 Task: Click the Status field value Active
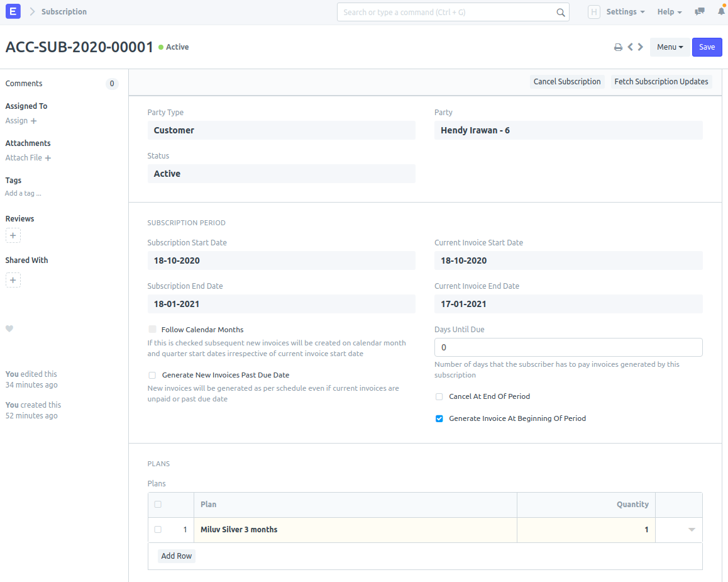point(282,174)
